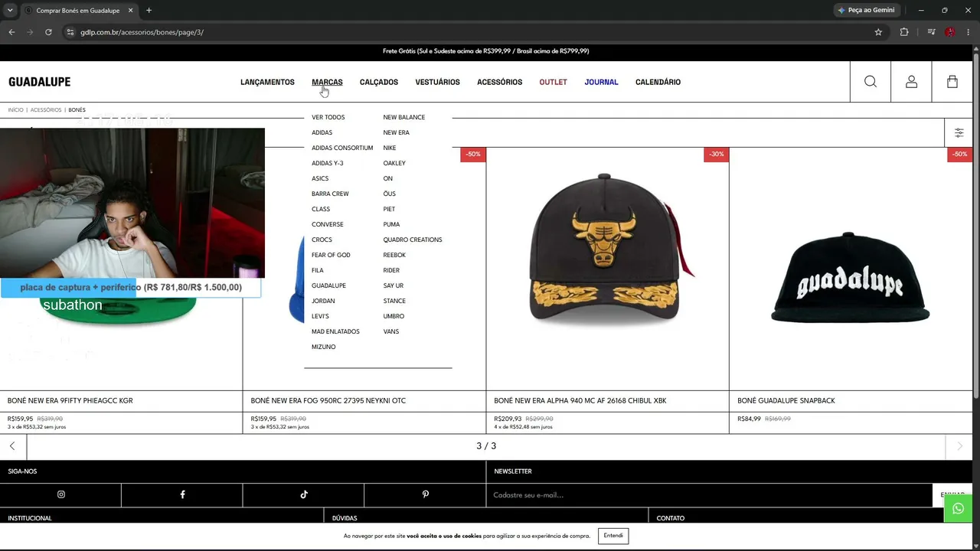The height and width of the screenshot is (551, 980).
Task: Choose the Asics brand
Action: tap(320, 178)
